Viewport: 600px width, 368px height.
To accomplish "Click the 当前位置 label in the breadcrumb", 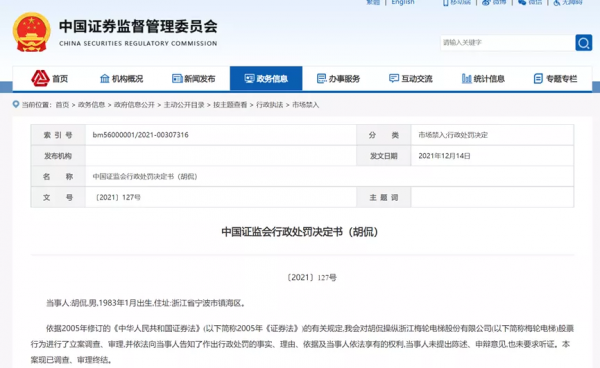I will click(36, 105).
